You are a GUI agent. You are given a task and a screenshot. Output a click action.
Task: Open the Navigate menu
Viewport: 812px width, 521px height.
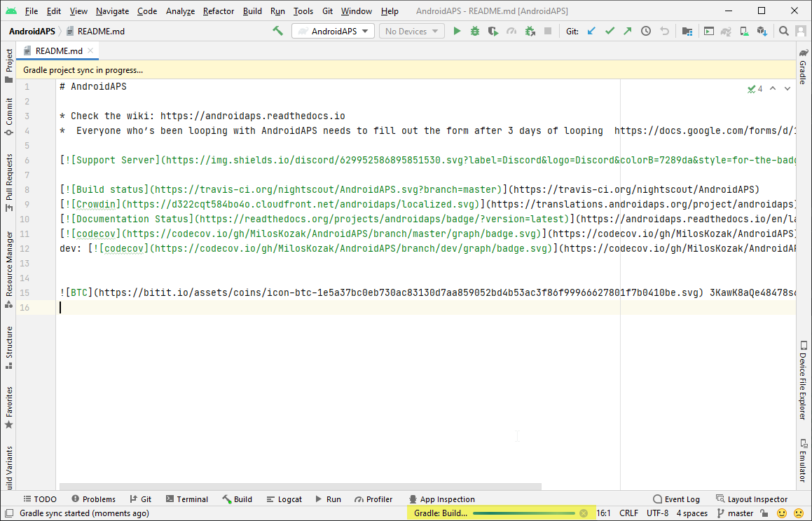[112, 11]
